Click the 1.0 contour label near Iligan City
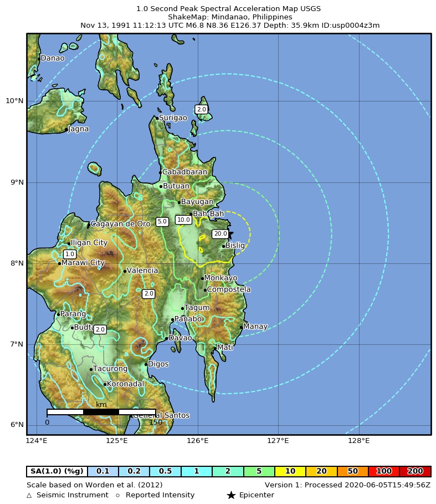Image resolution: width=436 pixels, height=504 pixels. [70, 254]
